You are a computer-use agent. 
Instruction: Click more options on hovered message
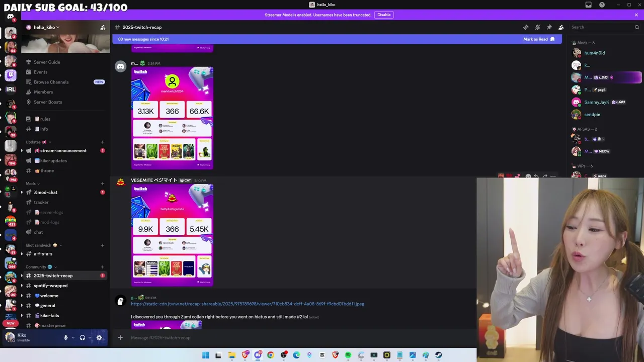553,176
